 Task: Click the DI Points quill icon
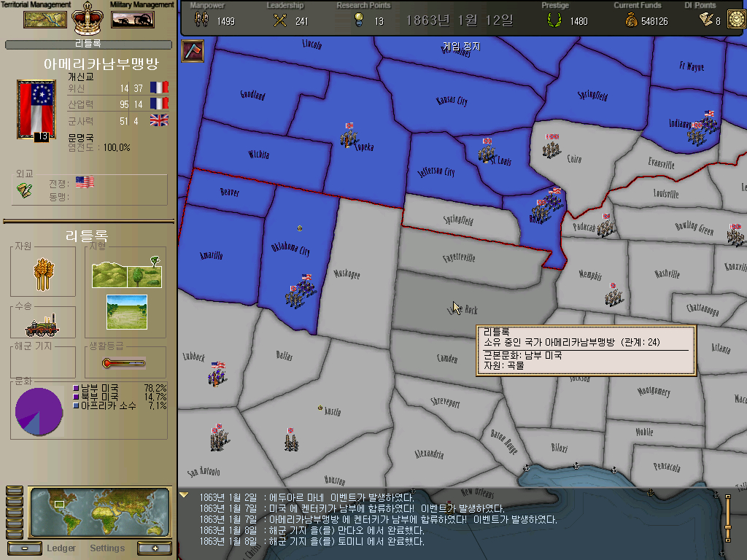(x=706, y=19)
